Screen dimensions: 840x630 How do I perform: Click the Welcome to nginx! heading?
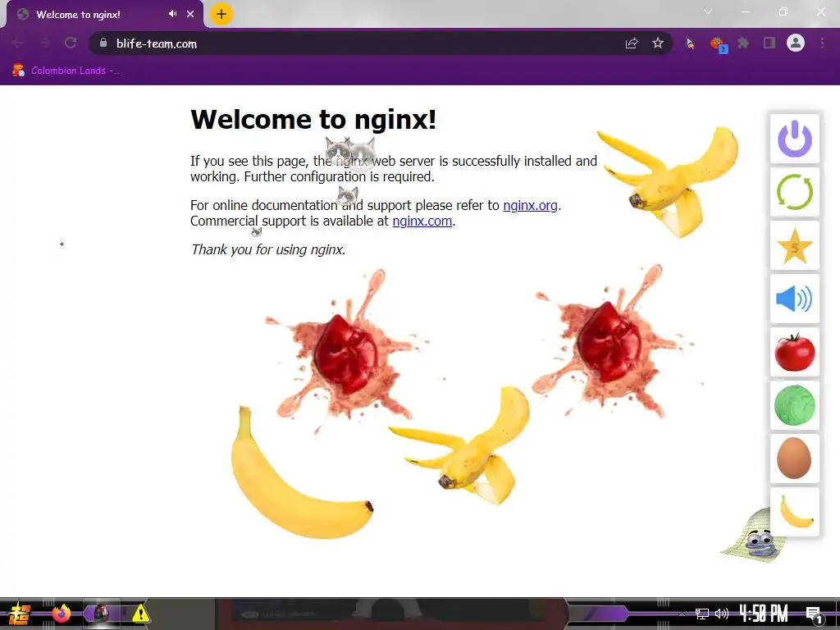[x=313, y=119]
